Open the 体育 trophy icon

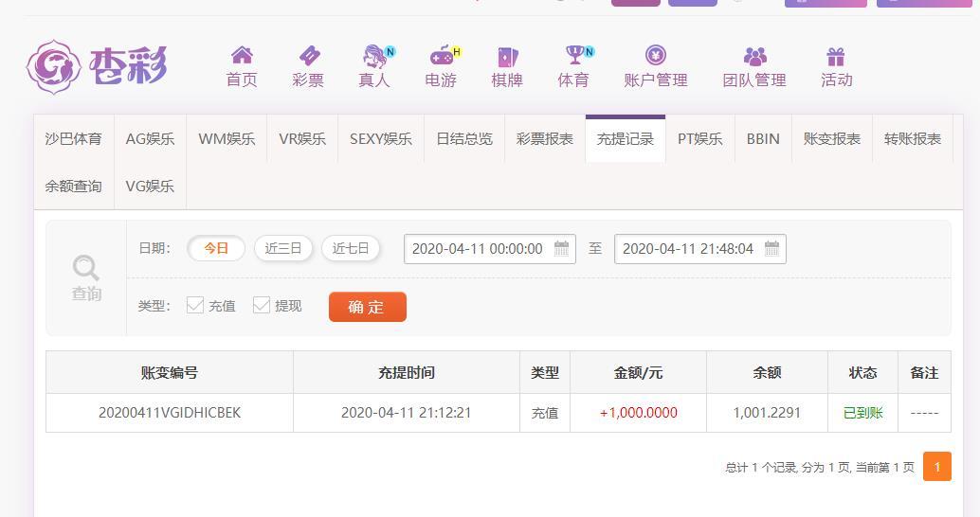(x=573, y=55)
